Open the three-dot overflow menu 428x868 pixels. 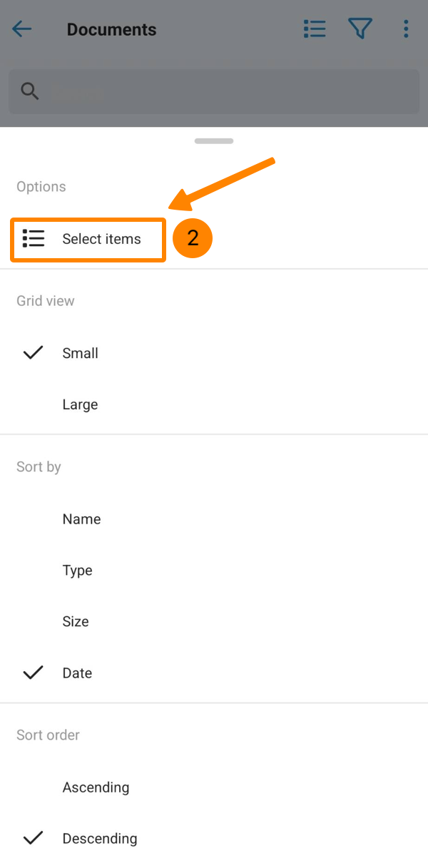point(406,29)
